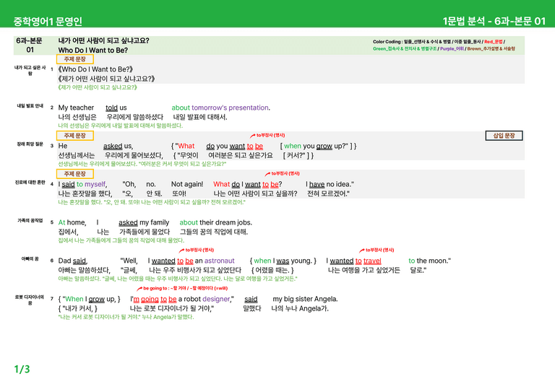This screenshot has width=555, height=392.
Task: Click "I have no idea."
Action: pos(330,184)
